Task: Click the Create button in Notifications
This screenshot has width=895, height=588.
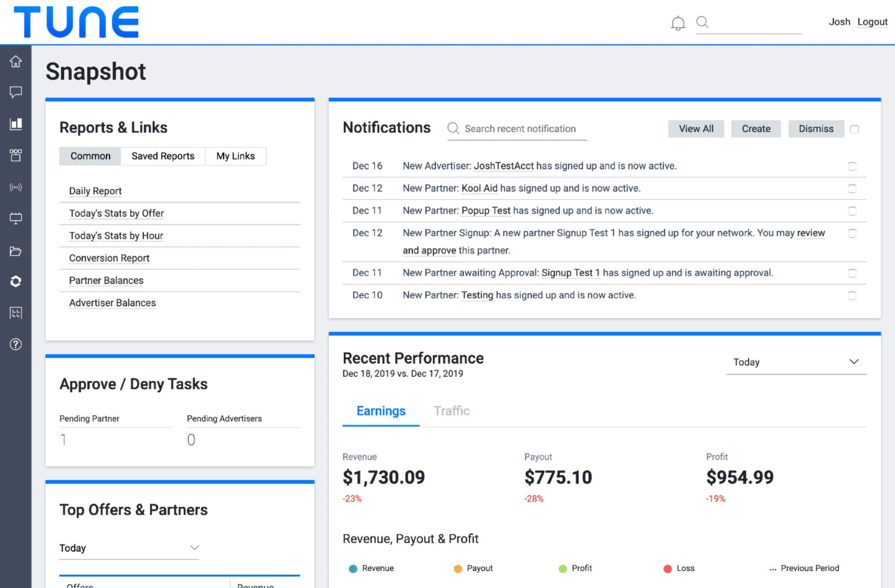Action: (x=756, y=129)
